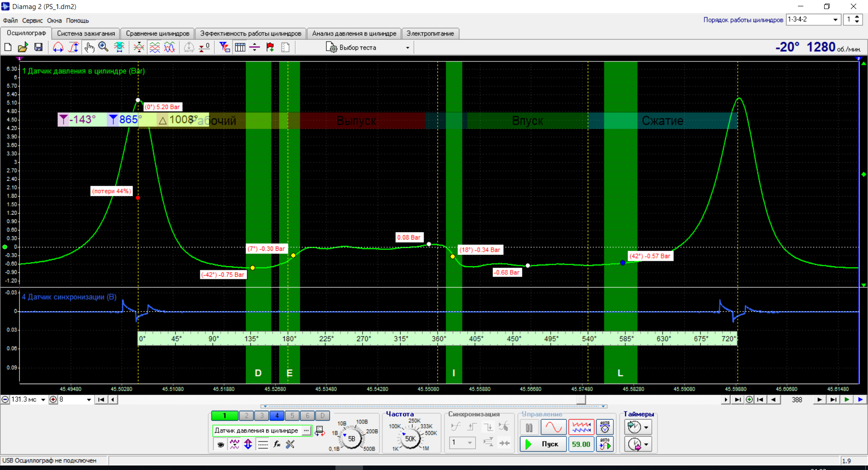The height and width of the screenshot is (470, 868).
Task: Open a file using the folder icon
Action: 23,47
